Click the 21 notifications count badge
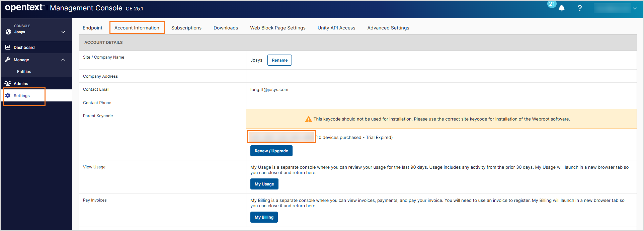Viewport: 644px width, 231px height. pos(552,4)
